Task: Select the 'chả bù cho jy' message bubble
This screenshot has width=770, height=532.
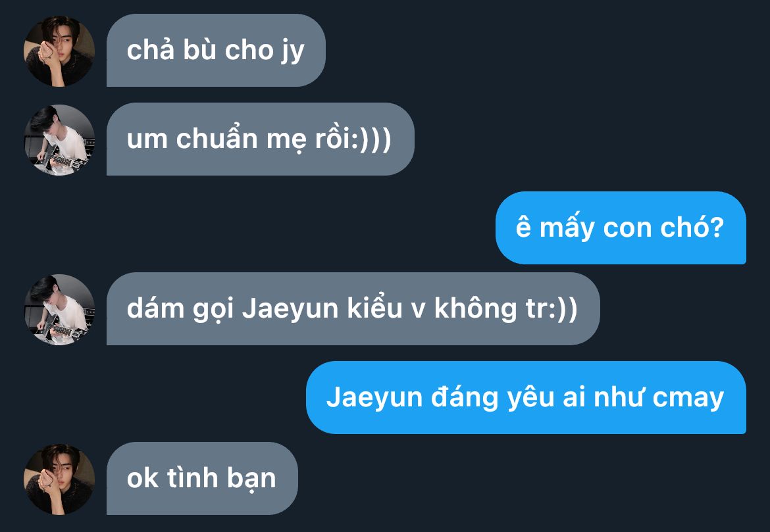Action: [216, 51]
